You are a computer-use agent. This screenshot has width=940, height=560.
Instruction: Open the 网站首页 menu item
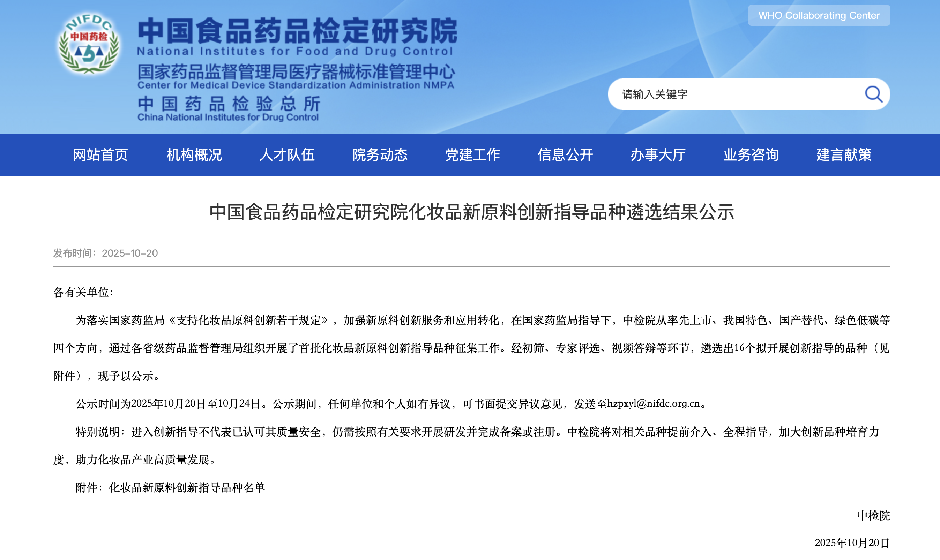100,155
